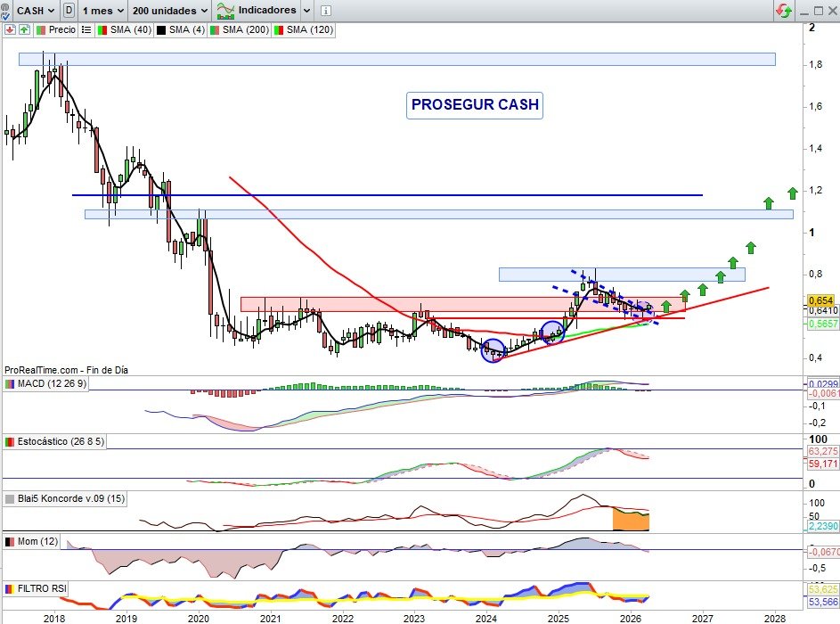
Task: Click the red-green swap arrows icon
Action: point(783,10)
